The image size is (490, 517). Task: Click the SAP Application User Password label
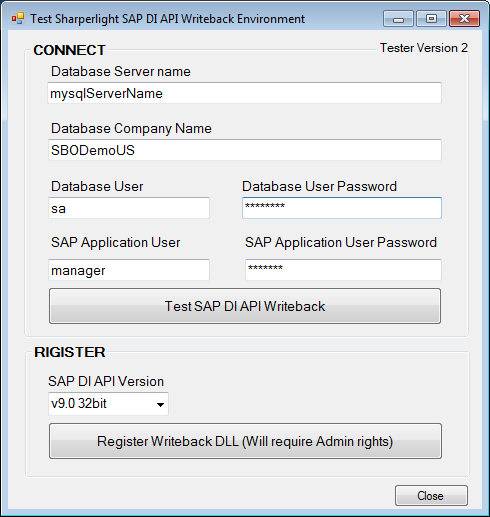[341, 243]
